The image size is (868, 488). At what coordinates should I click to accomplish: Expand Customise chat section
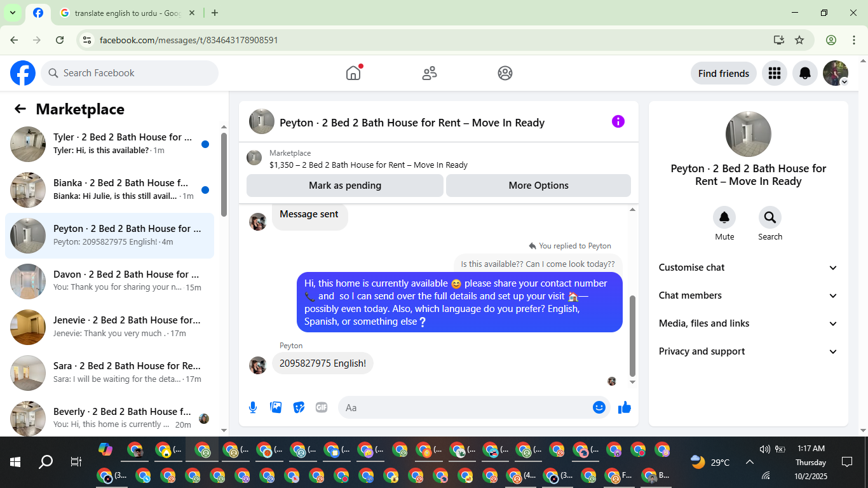click(x=749, y=268)
